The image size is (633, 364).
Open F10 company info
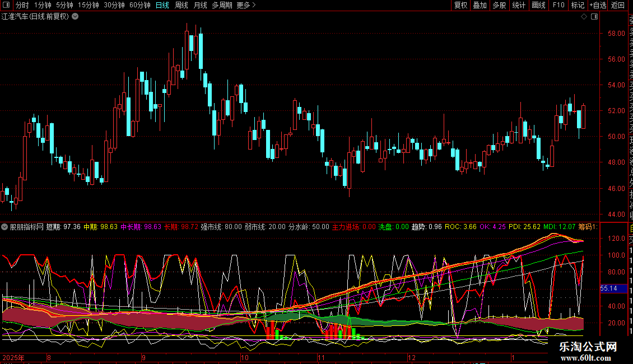[x=558, y=5]
